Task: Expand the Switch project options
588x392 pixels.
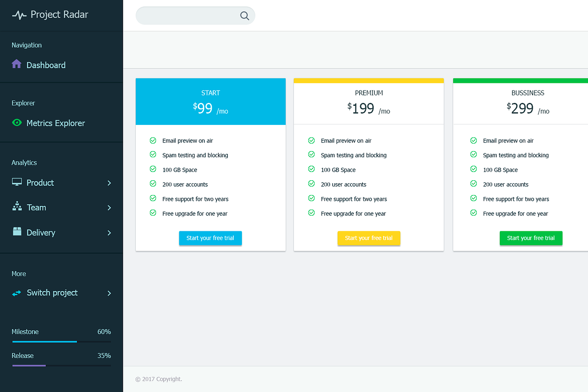Action: 109,293
